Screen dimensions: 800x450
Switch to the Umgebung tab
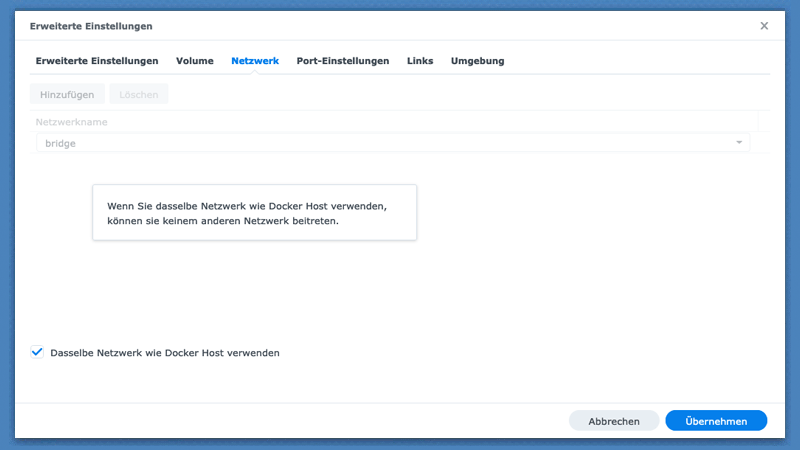point(477,61)
